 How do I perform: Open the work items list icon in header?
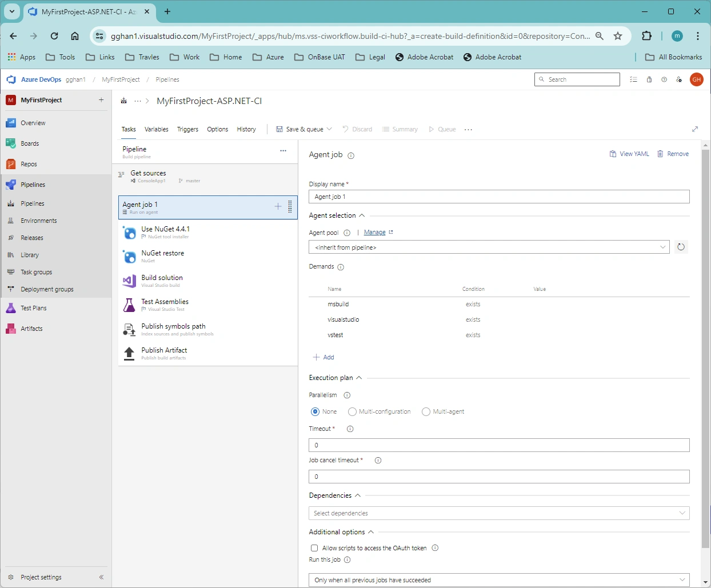[x=633, y=79]
